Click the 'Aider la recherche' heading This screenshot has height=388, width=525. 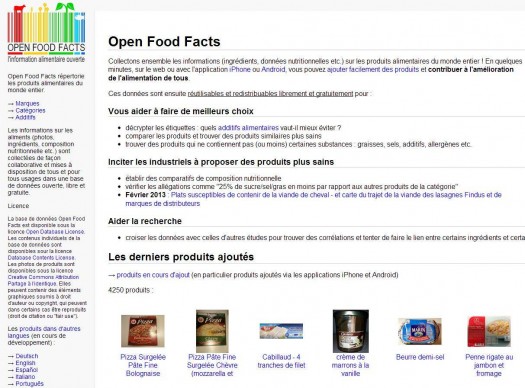click(145, 221)
